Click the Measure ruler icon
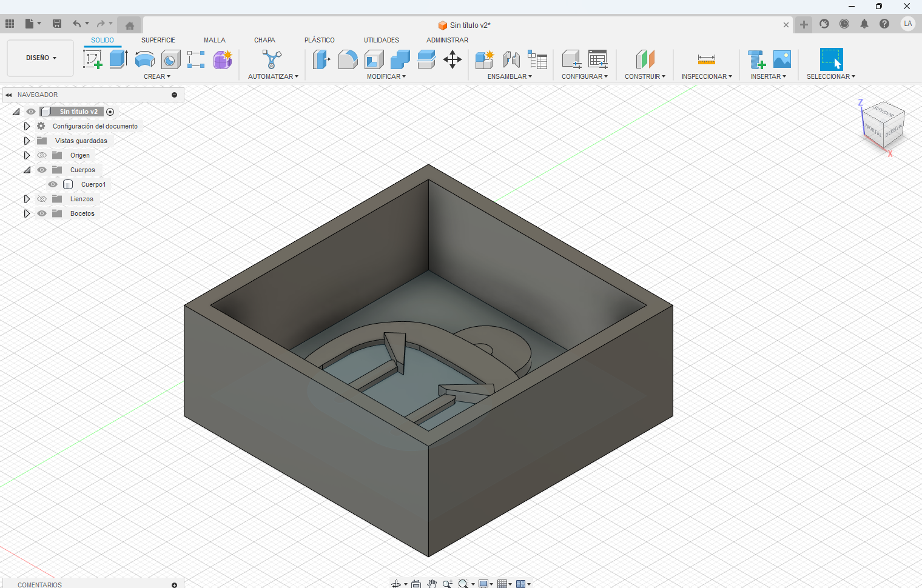Image resolution: width=922 pixels, height=588 pixels. click(707, 59)
